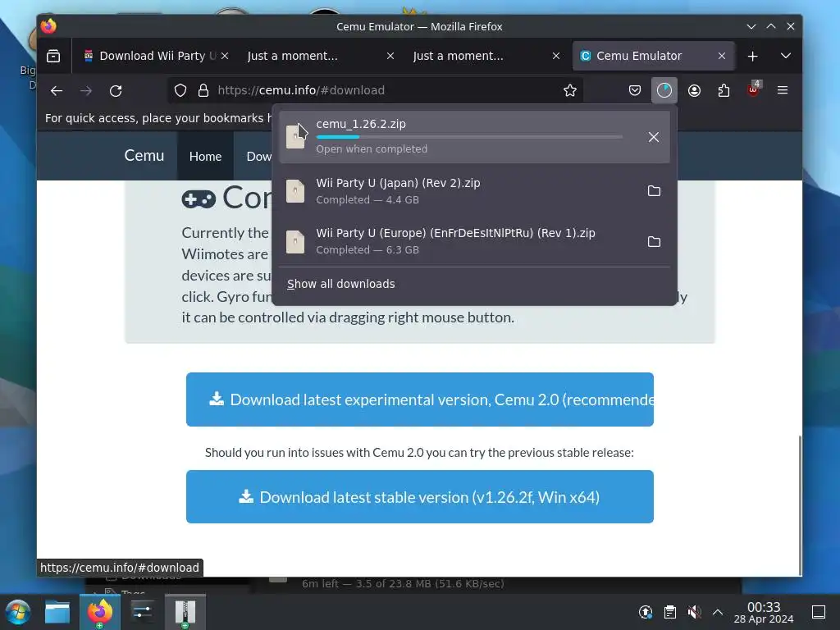Open a new tab with the plus button

tap(753, 56)
